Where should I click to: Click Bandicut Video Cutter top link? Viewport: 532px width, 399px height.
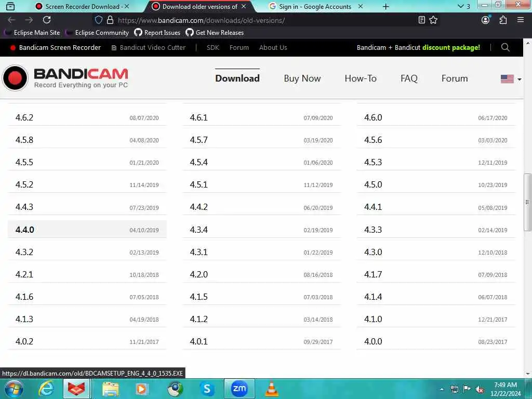tap(149, 47)
